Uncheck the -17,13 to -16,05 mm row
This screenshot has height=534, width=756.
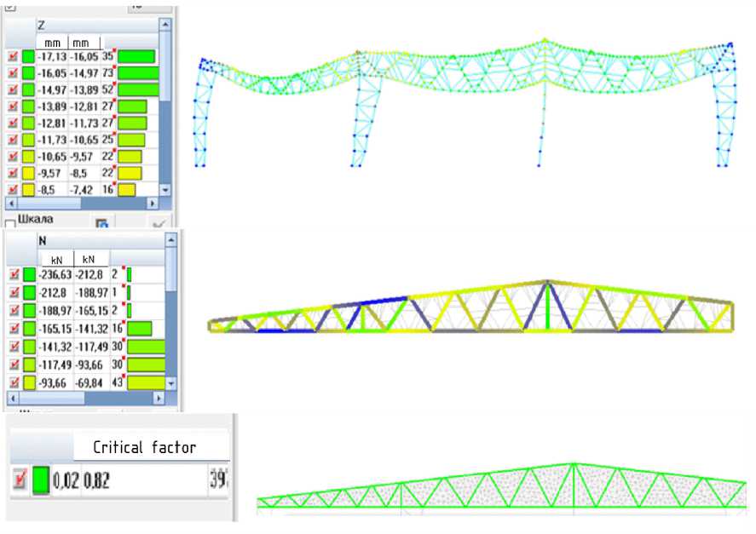(13, 56)
